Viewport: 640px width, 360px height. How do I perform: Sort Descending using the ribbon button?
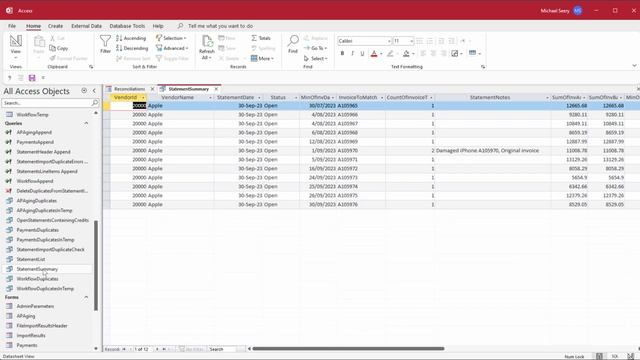click(x=132, y=48)
